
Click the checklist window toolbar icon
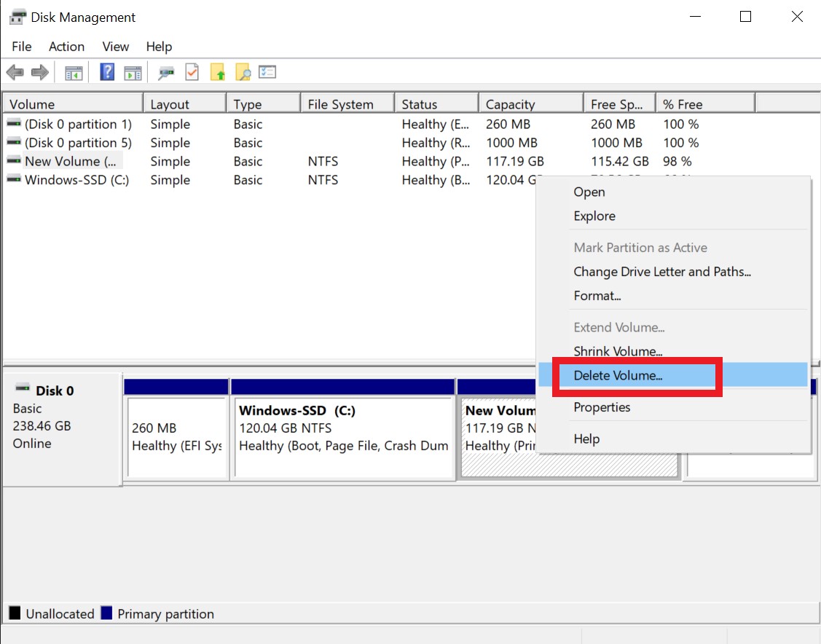[x=267, y=72]
